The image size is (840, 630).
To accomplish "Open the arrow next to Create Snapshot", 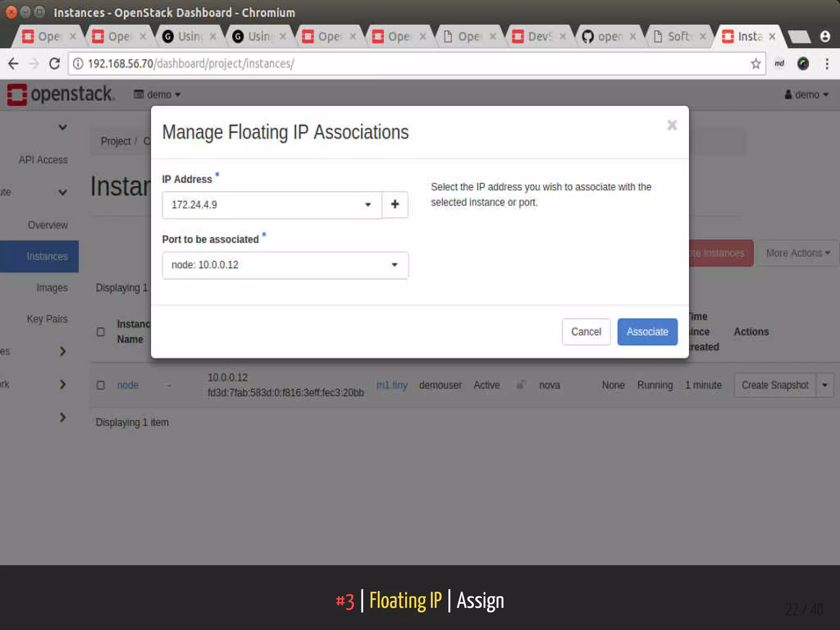I will tap(825, 385).
